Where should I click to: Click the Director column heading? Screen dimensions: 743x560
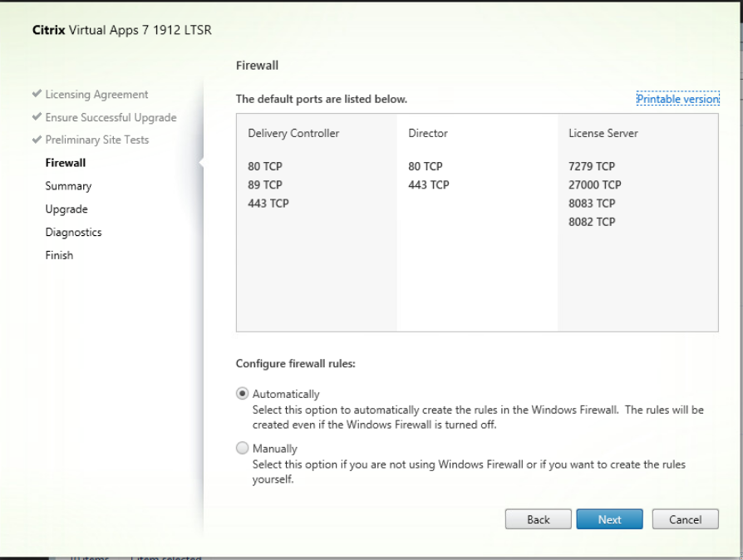pos(428,133)
